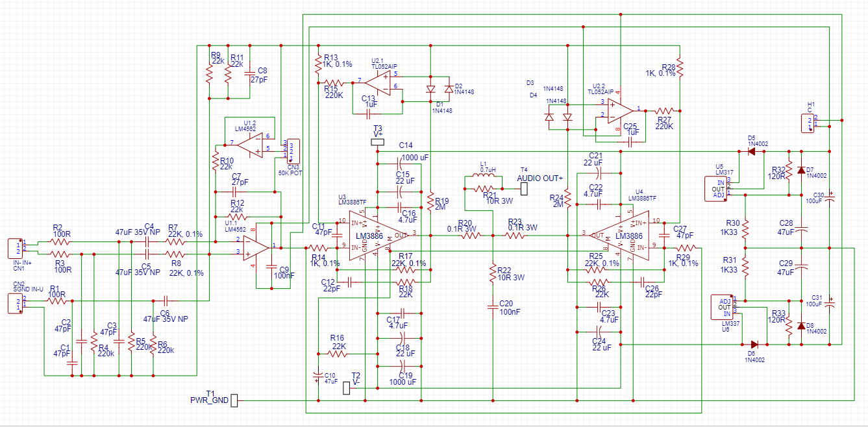The image size is (868, 427).
Task: Click the T3 V+ terminal box
Action: tap(377, 142)
